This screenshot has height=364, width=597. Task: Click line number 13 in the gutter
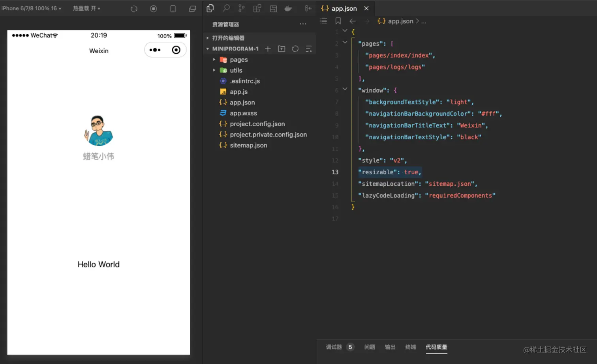335,172
